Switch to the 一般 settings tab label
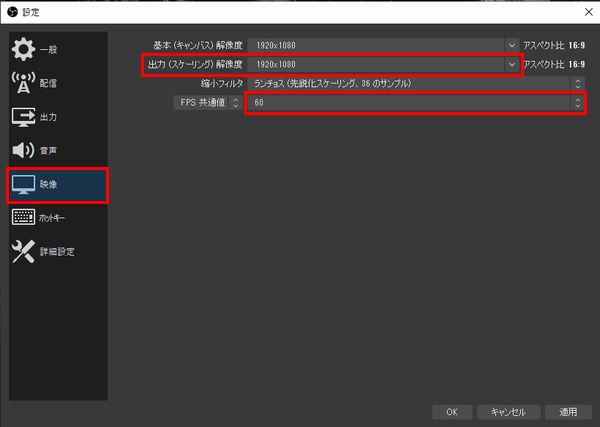Screen dimensions: 600x427 pos(49,49)
